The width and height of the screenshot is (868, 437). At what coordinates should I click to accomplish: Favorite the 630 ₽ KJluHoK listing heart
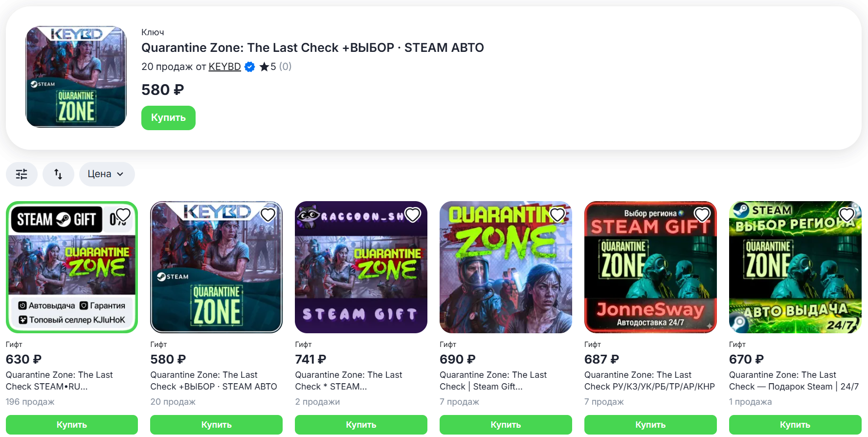click(123, 215)
